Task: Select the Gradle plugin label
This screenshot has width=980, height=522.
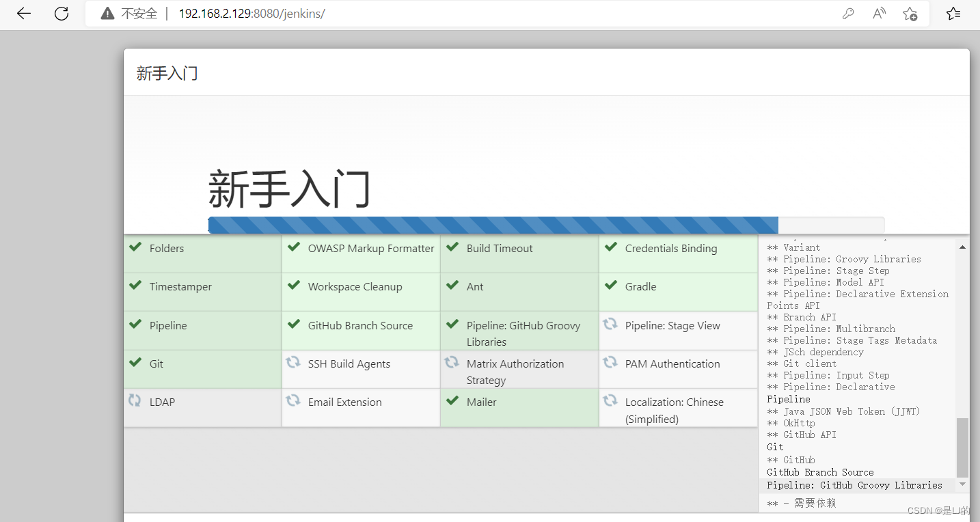Action: tap(640, 287)
